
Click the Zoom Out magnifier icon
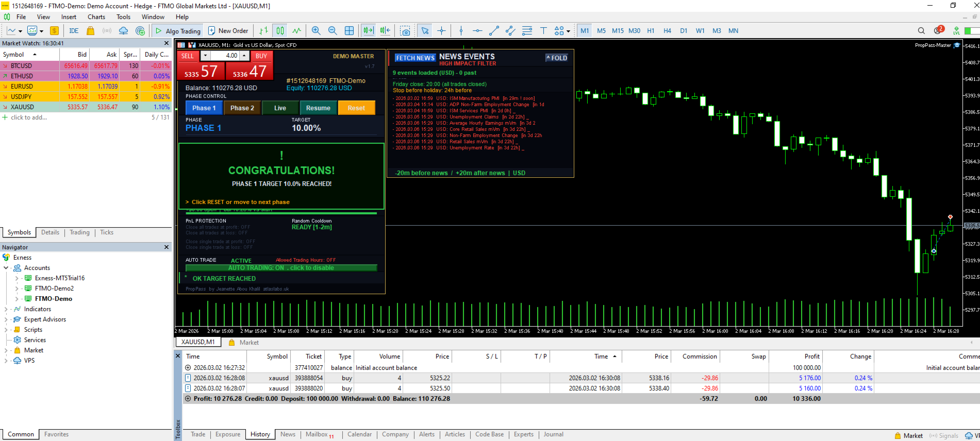click(333, 31)
